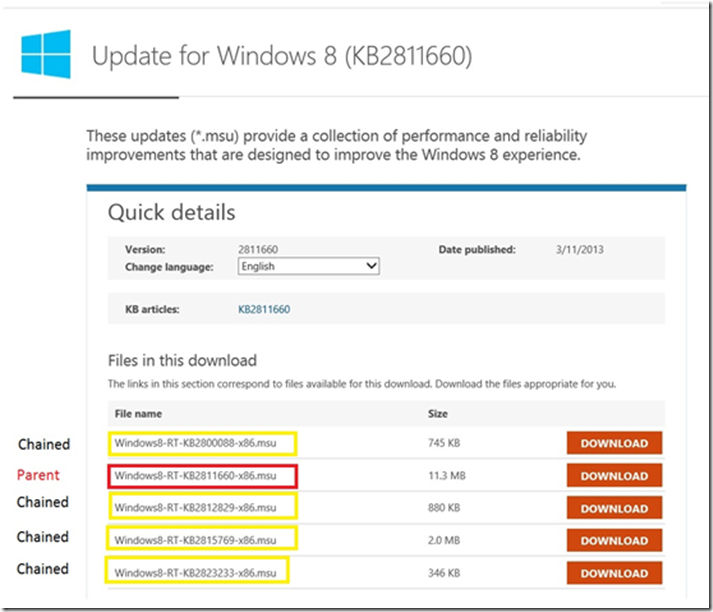The width and height of the screenshot is (713, 612).
Task: Click the Files in this download heading
Action: click(182, 361)
